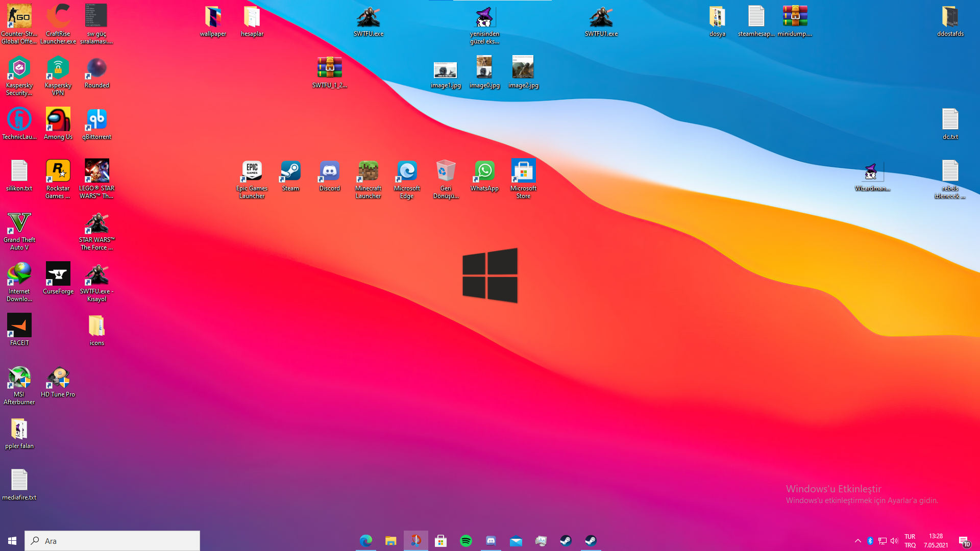Viewport: 980px width, 551px height.
Task: Select the wallpaper folder
Action: coord(213,20)
